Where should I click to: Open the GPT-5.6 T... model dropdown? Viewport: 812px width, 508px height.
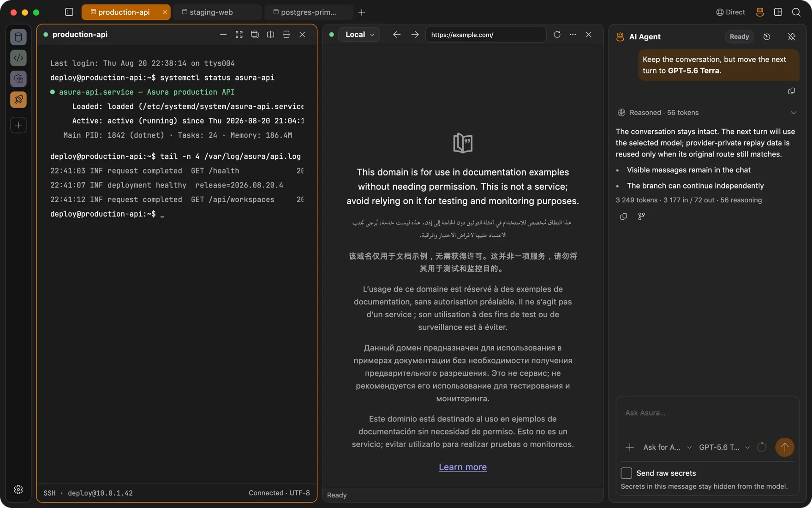click(724, 447)
